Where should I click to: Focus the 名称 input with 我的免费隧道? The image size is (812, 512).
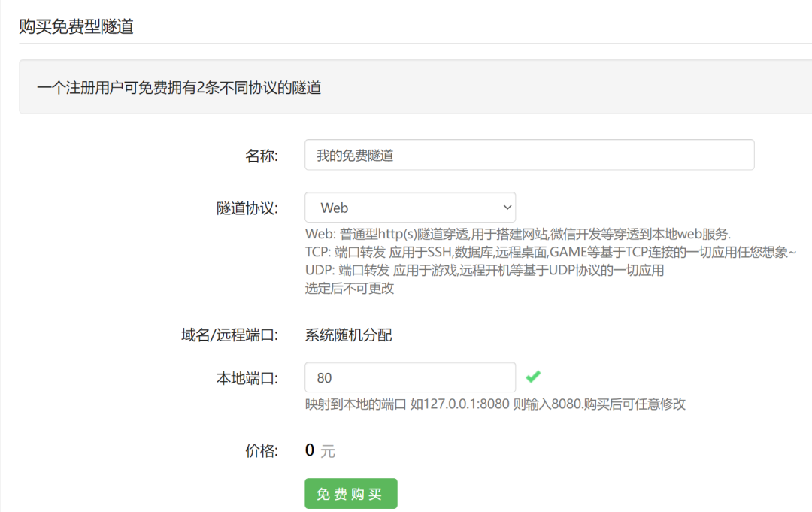pyautogui.click(x=529, y=156)
